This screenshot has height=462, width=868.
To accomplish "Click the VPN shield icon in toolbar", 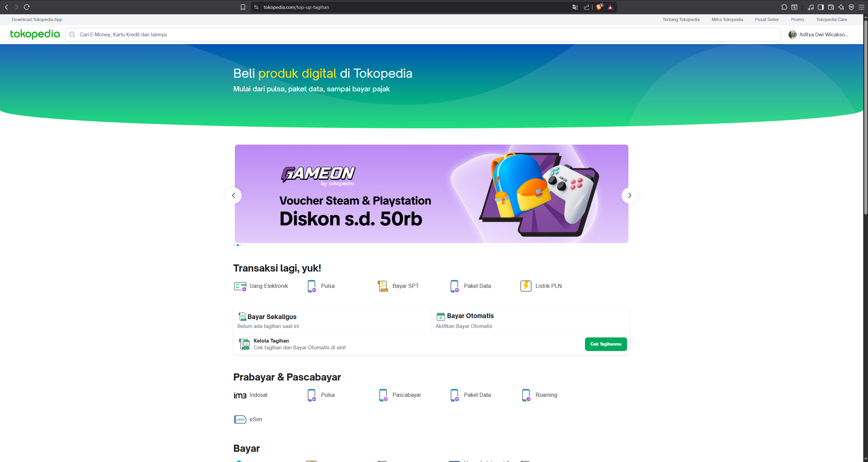I will [x=851, y=7].
